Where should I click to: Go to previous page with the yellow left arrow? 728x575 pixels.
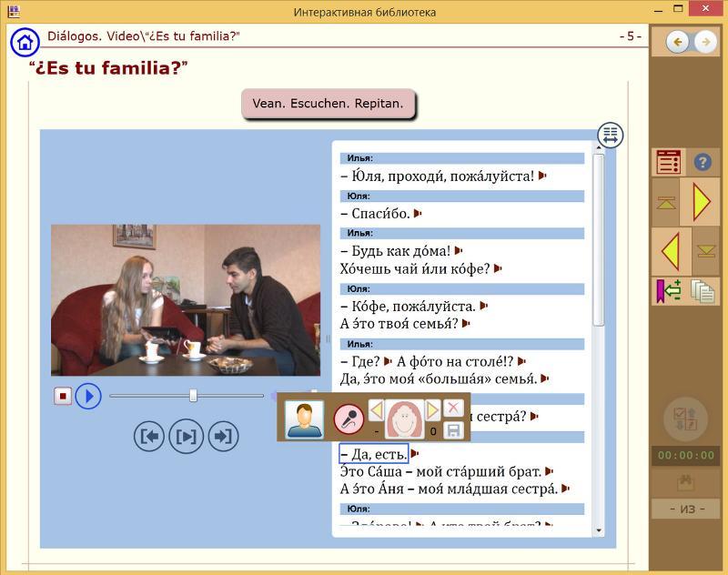671,250
